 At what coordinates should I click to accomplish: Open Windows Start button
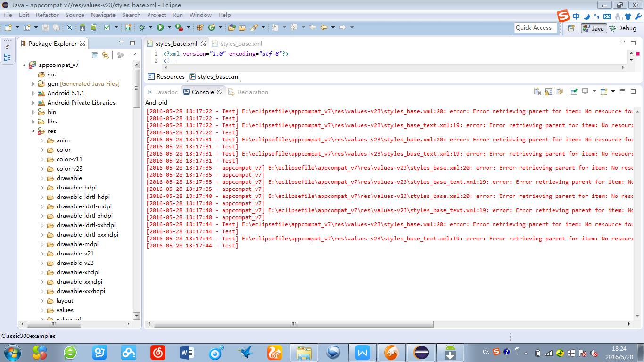point(12,353)
